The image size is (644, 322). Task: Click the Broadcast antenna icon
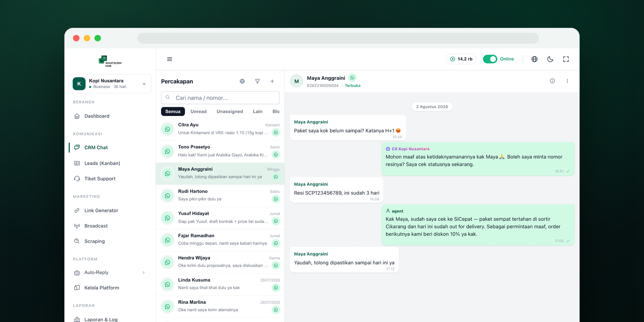click(x=77, y=226)
